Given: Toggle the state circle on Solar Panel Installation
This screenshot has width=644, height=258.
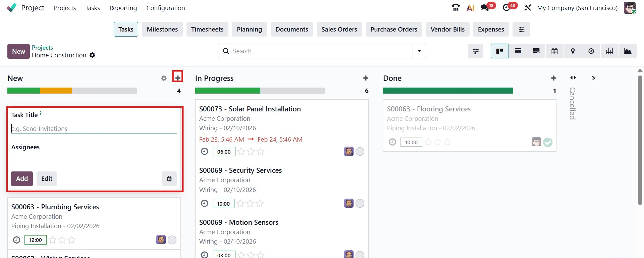Looking at the screenshot, I should [360, 152].
